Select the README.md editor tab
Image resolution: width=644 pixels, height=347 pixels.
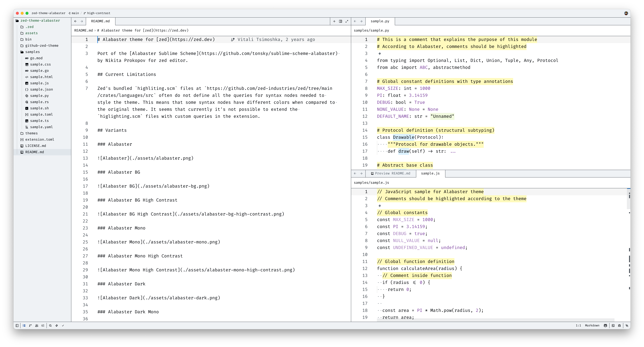pyautogui.click(x=101, y=21)
